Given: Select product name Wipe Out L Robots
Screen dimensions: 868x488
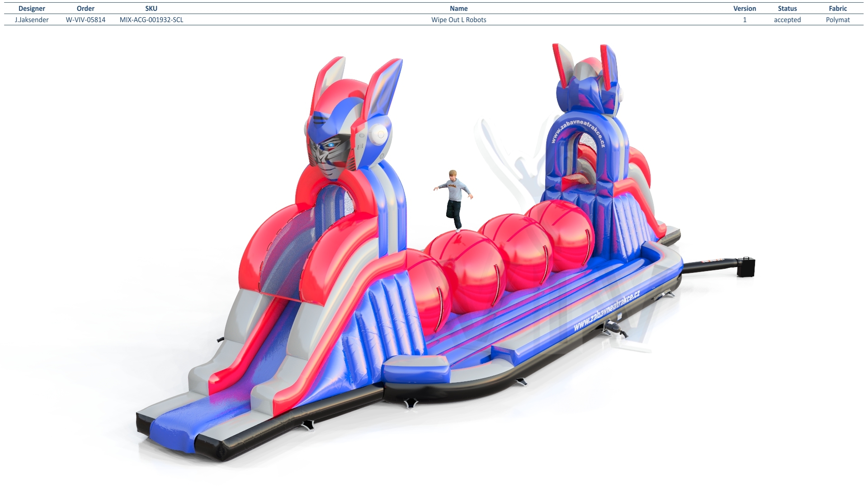Looking at the screenshot, I should click(x=458, y=20).
